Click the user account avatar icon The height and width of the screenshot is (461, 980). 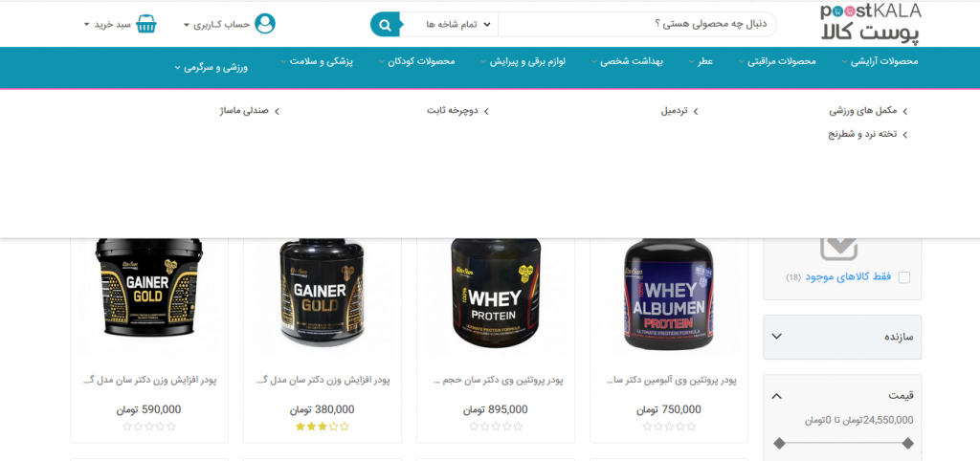click(265, 24)
